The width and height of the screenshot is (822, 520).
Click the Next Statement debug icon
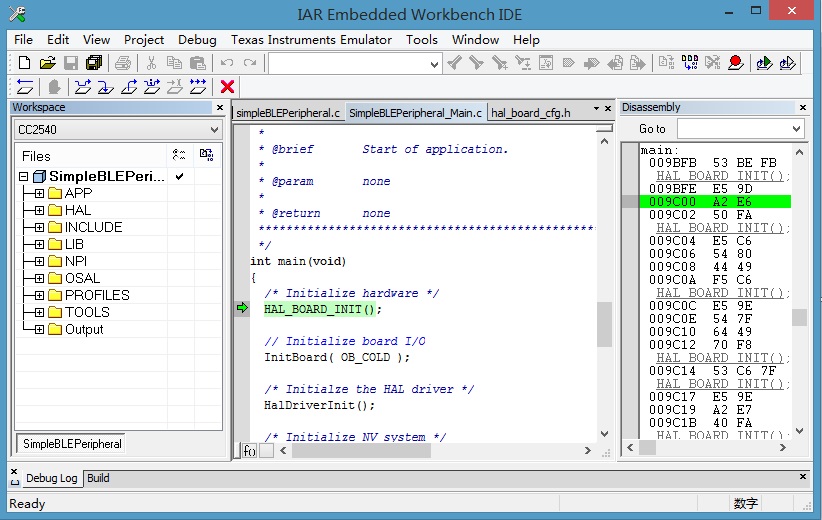(x=152, y=86)
